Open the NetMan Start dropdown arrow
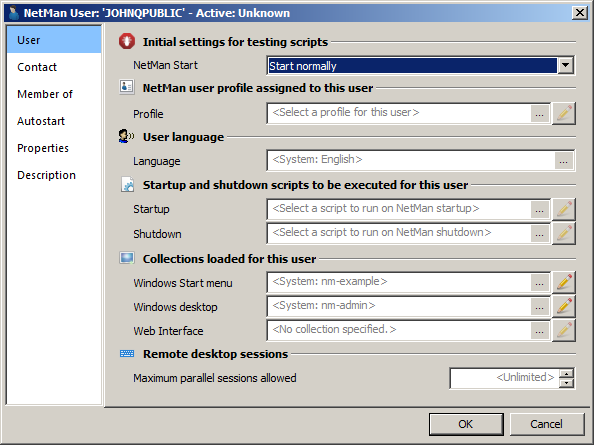This screenshot has width=594, height=445. 566,65
